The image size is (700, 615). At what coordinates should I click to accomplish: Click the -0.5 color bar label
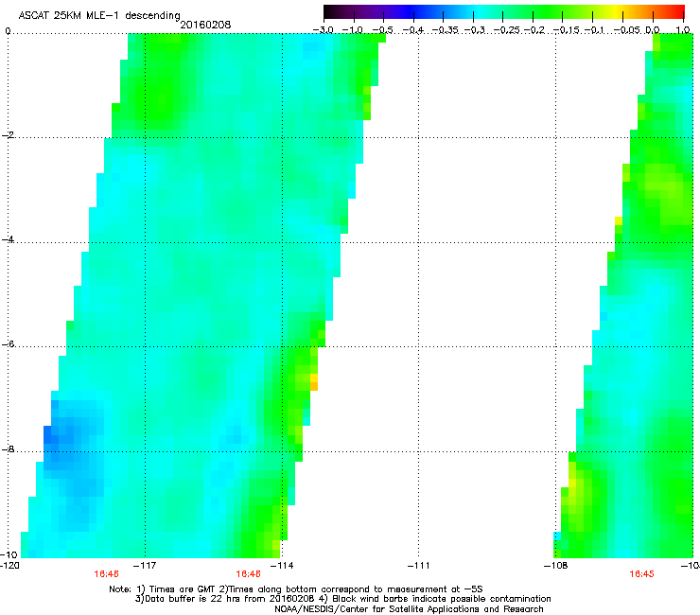(x=382, y=30)
